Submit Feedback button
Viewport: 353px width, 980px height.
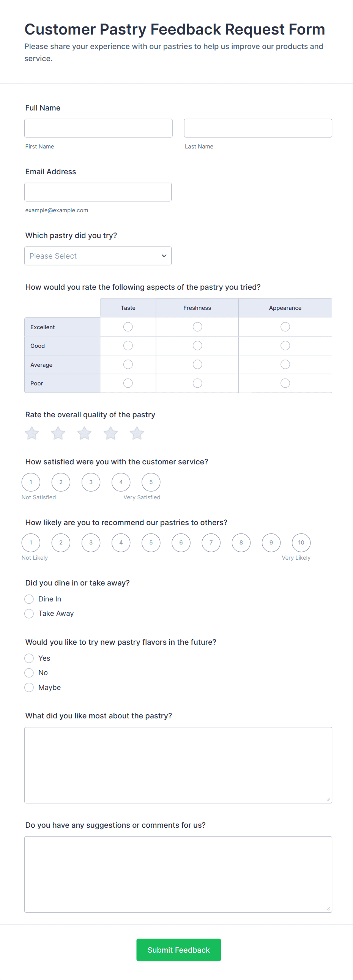pos(179,950)
